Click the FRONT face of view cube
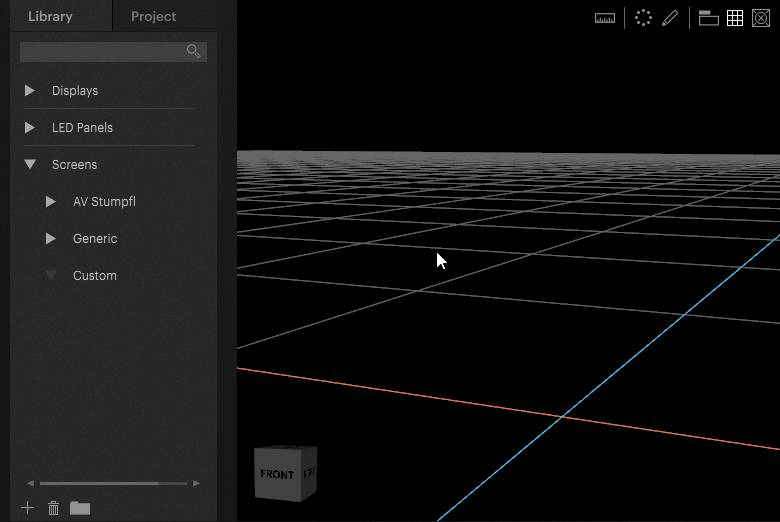The image size is (780, 522). [x=278, y=474]
